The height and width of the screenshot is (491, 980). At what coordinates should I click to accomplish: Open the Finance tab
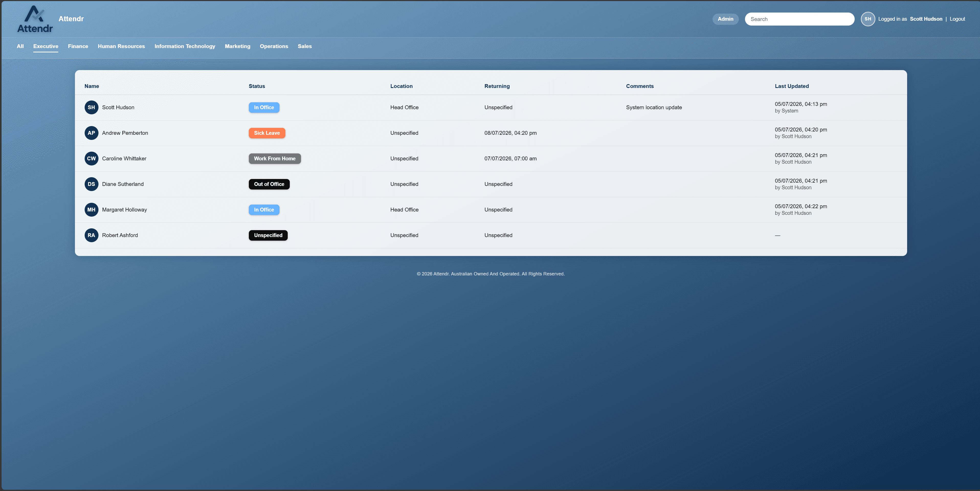pos(78,46)
